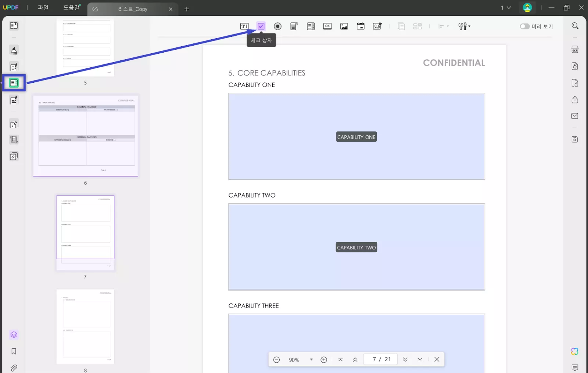Screen dimensions: 588x373
Task: Open the user account avatar
Action: [x=527, y=8]
